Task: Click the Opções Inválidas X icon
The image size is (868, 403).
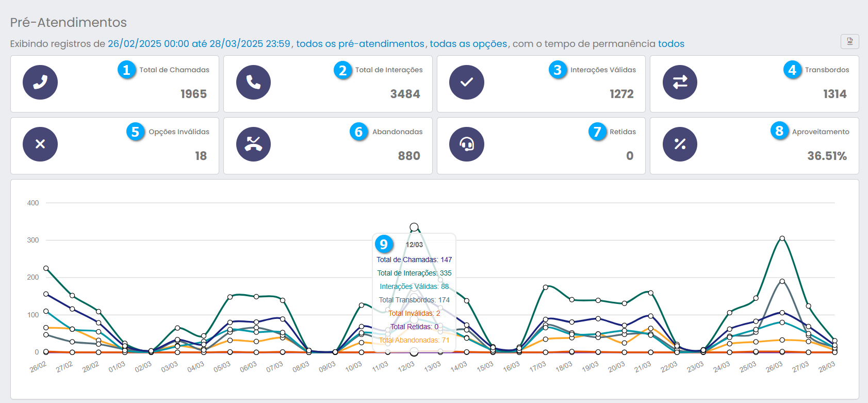Action: [x=40, y=144]
